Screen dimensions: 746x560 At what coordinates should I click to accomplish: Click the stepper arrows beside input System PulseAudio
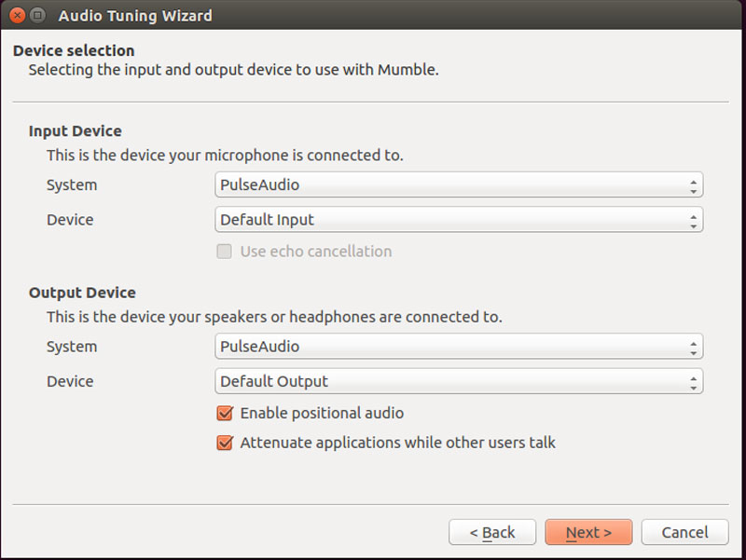click(x=695, y=184)
